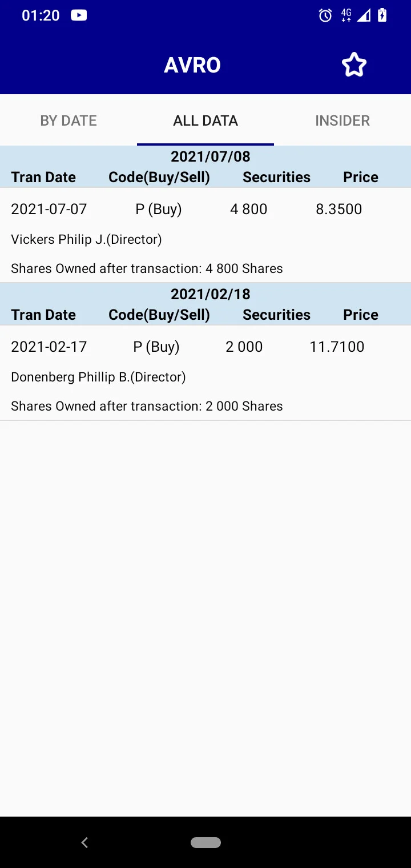Select the 2021/07/08 date header
The image size is (411, 868).
211,156
